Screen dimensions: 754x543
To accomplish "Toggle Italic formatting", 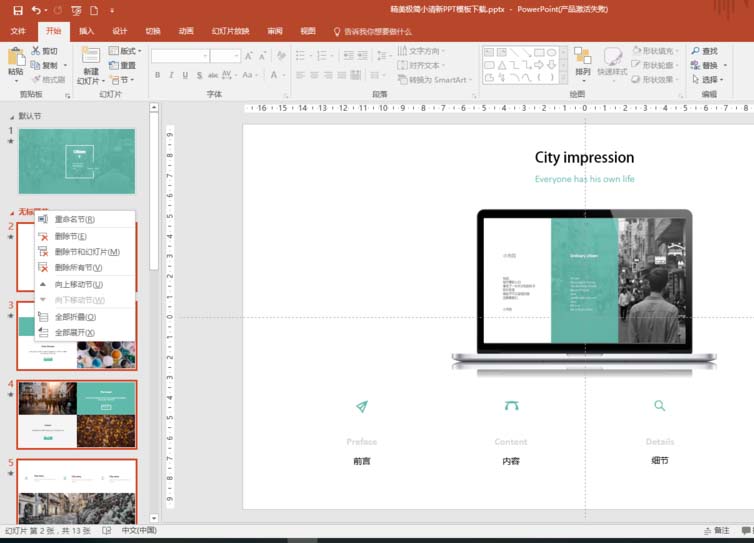I will click(x=171, y=75).
